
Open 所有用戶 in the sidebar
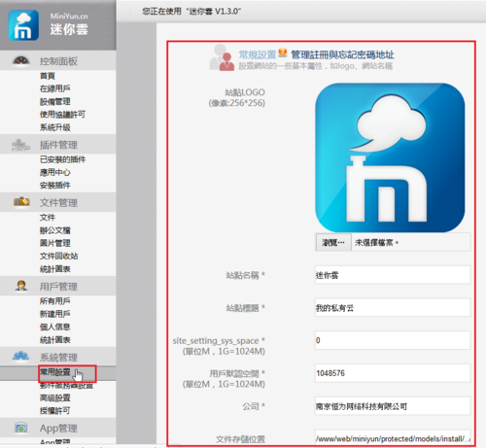coord(54,301)
